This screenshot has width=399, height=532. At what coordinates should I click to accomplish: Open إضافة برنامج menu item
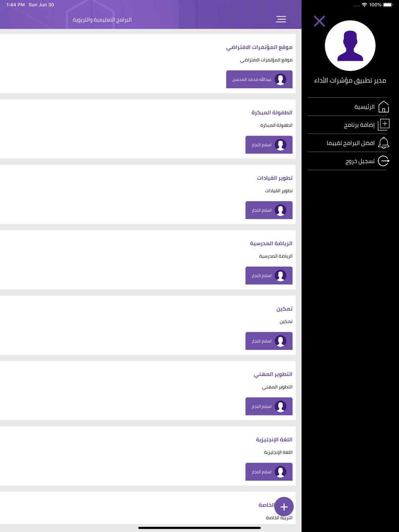(347, 125)
